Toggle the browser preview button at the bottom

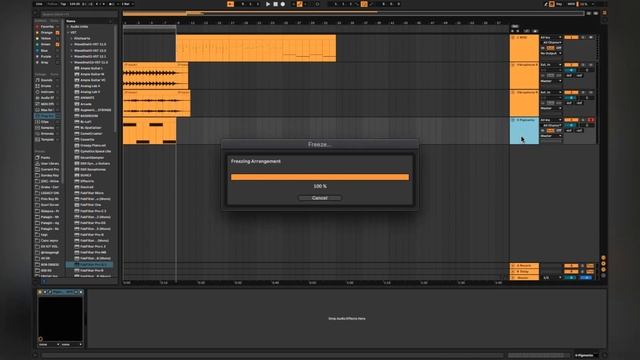pos(44,281)
